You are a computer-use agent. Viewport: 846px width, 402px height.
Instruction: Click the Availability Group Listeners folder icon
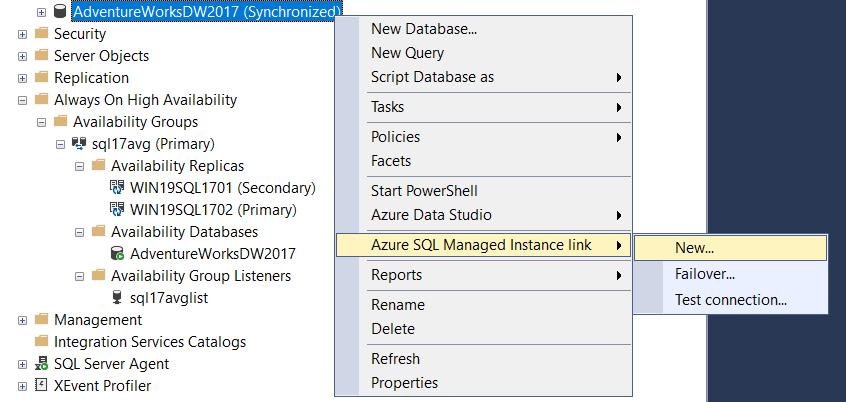(x=98, y=276)
